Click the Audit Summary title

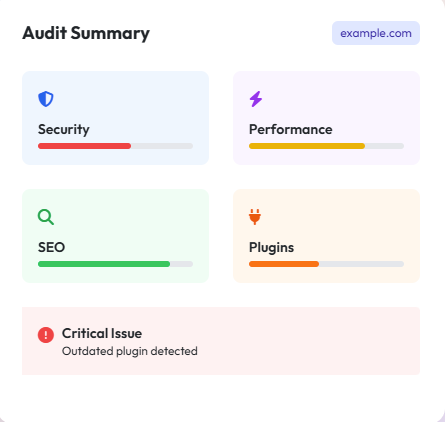coord(86,33)
